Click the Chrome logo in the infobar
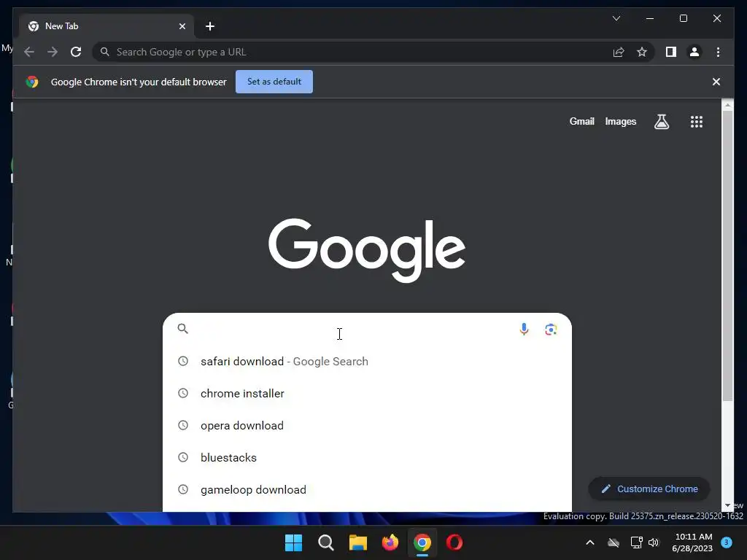The height and width of the screenshot is (560, 747). pos(32,82)
